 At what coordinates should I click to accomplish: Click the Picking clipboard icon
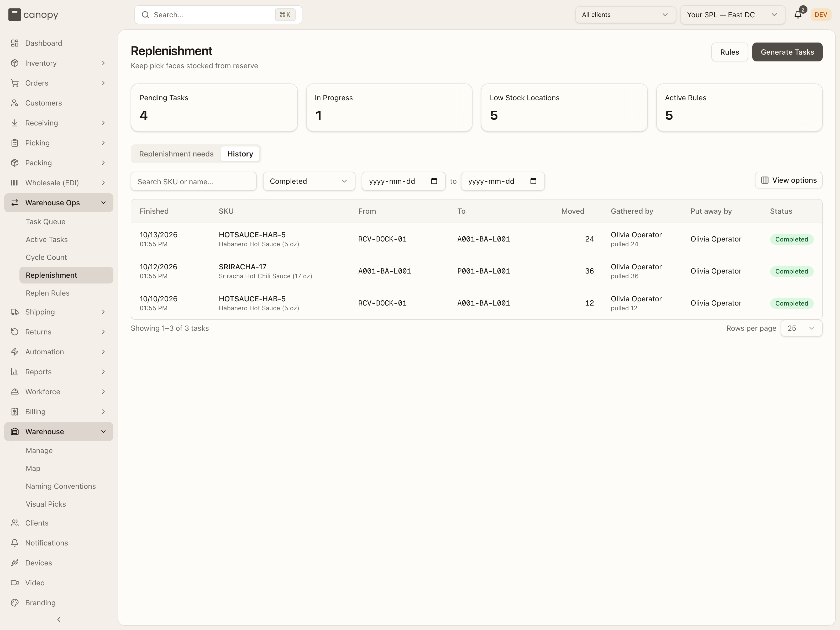click(15, 143)
